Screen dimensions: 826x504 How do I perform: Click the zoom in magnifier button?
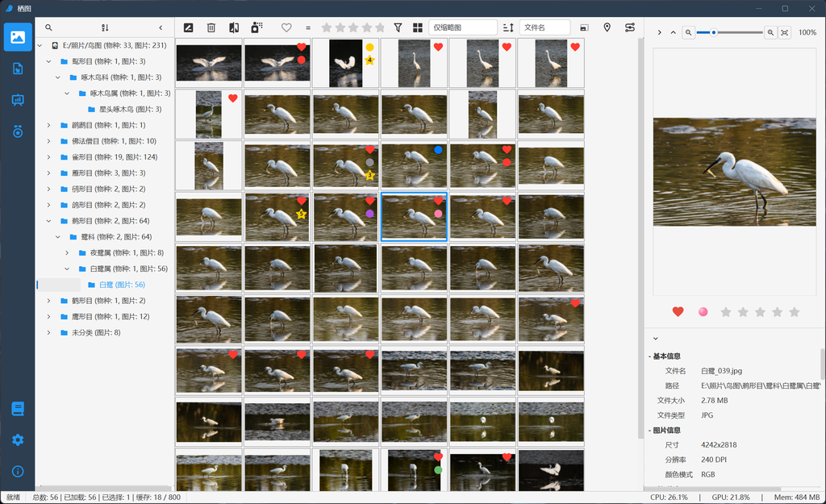(x=770, y=32)
